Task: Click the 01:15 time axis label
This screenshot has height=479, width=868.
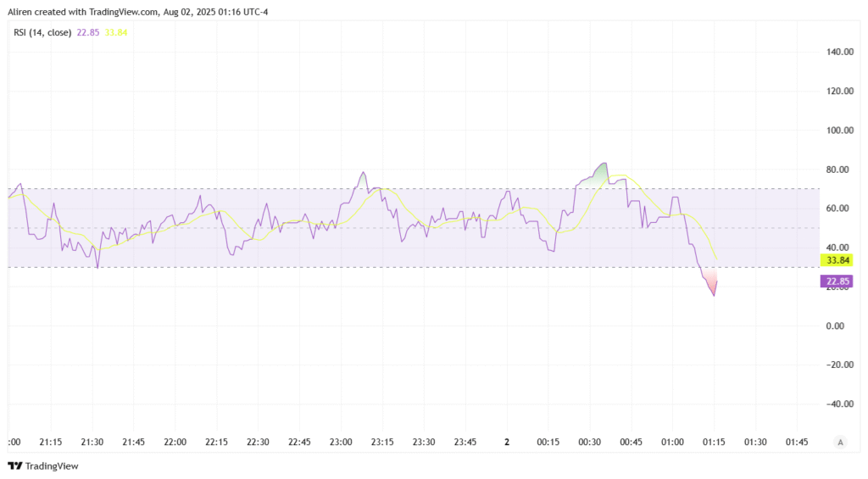Action: [714, 442]
